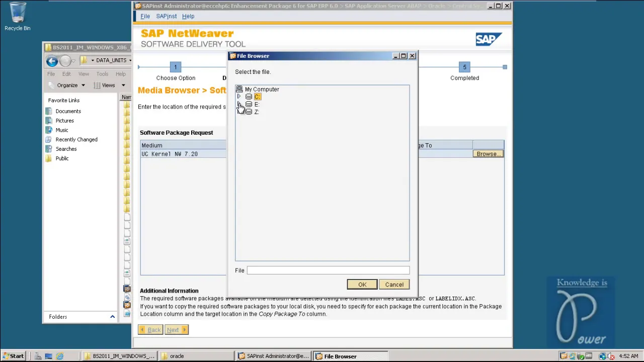Switch to oracle taskbar window
Image resolution: width=644 pixels, height=362 pixels.
click(x=196, y=356)
